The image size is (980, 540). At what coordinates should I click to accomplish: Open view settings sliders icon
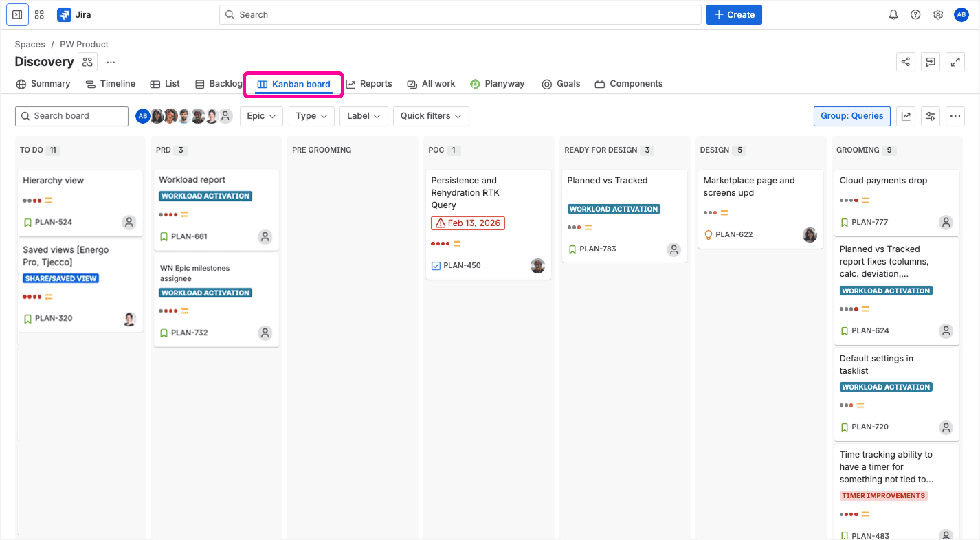[x=931, y=116]
